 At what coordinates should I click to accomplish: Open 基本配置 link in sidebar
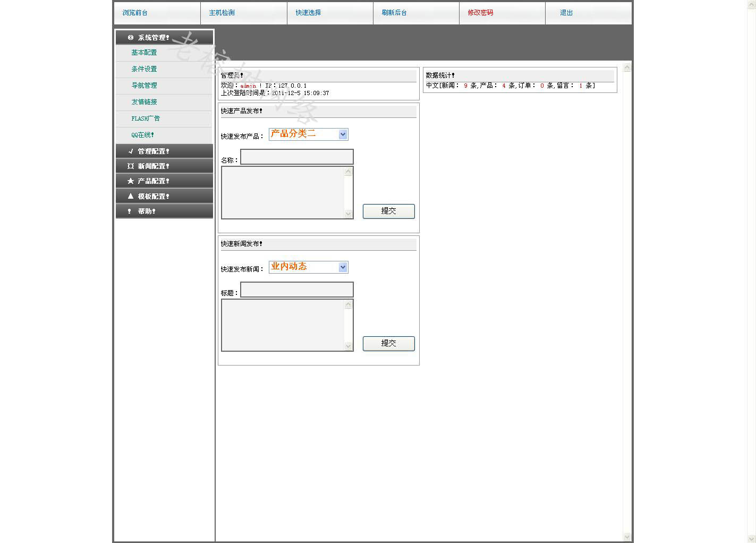(144, 53)
